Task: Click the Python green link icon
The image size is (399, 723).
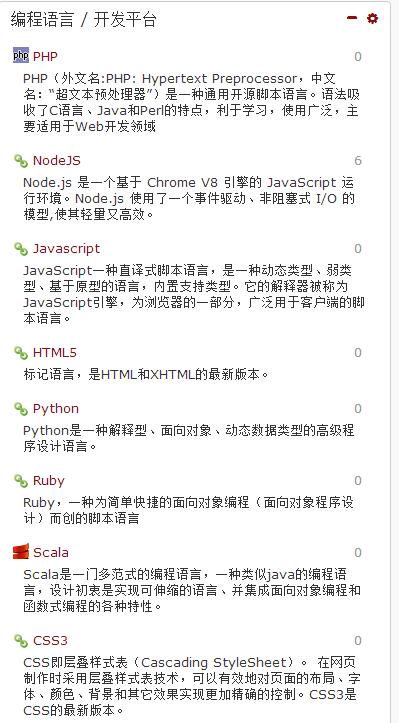Action: click(x=21, y=408)
